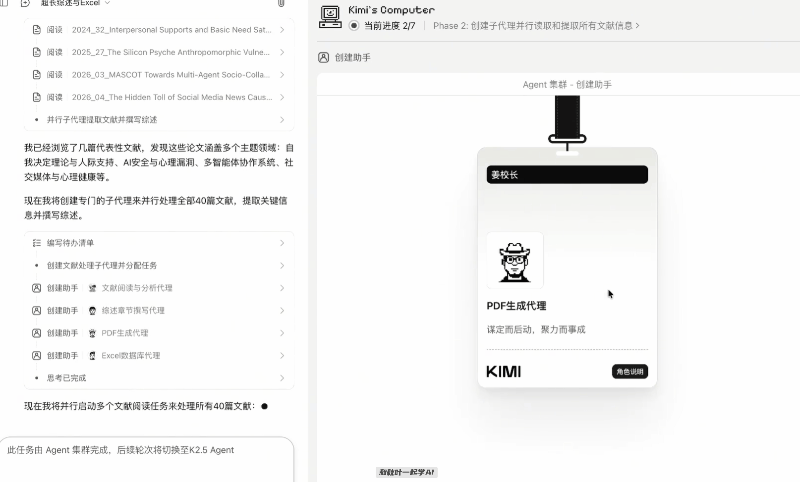Expand the Phase 2 progress details
This screenshot has width=800, height=482.
tap(637, 25)
